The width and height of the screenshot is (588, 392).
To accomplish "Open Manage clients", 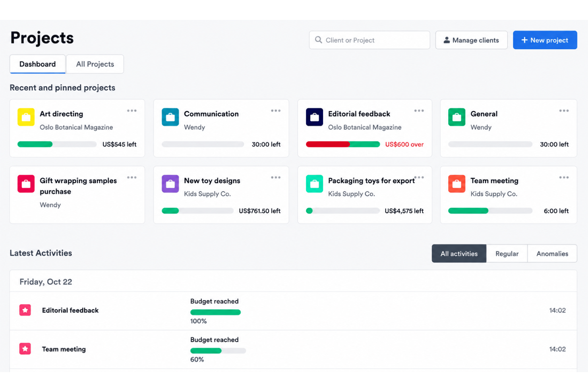I will click(471, 40).
